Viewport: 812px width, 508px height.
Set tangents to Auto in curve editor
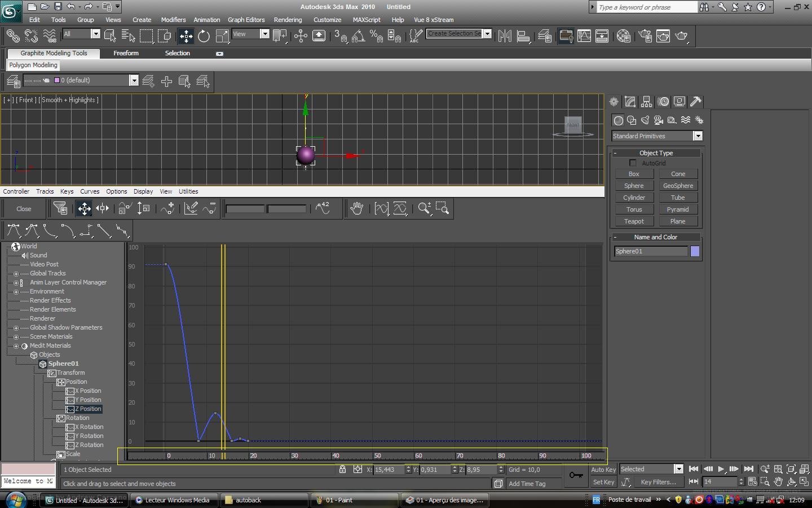pyautogui.click(x=14, y=230)
